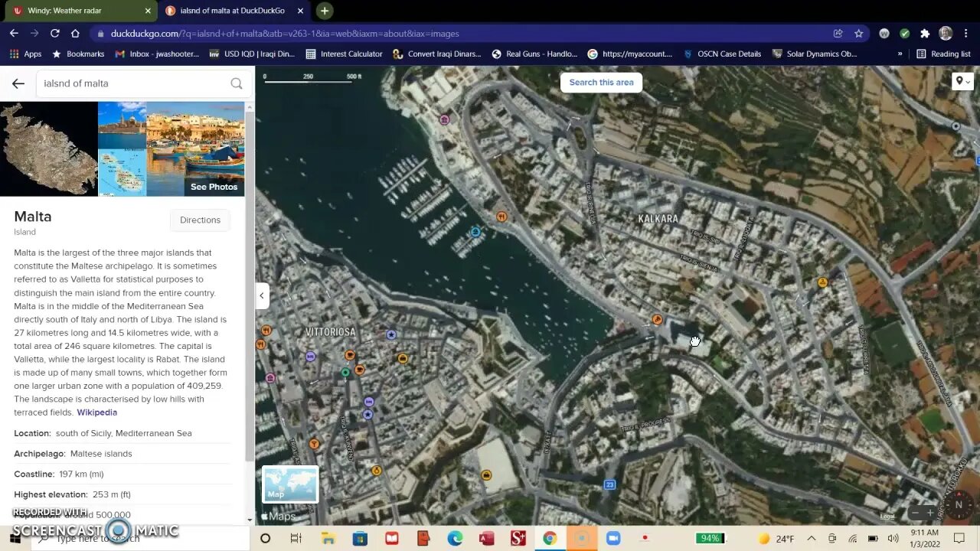980x551 pixels.
Task: Open the Chrome profile avatar
Action: pyautogui.click(x=946, y=34)
